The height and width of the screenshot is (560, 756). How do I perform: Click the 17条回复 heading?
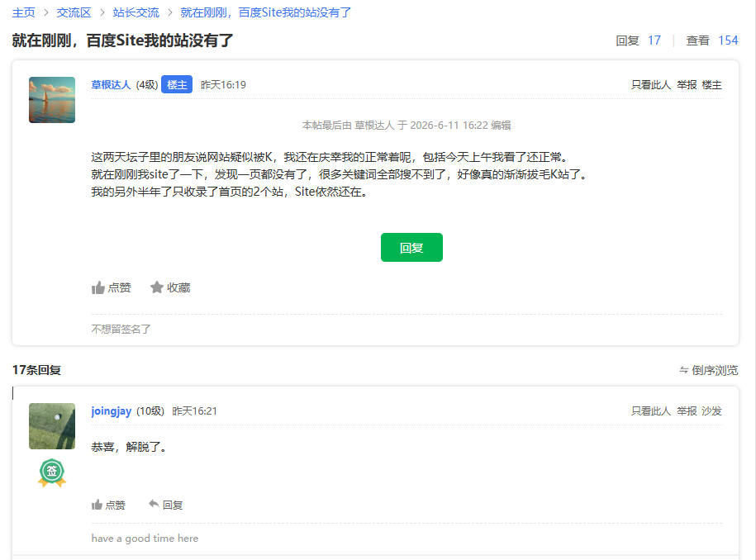[36, 370]
